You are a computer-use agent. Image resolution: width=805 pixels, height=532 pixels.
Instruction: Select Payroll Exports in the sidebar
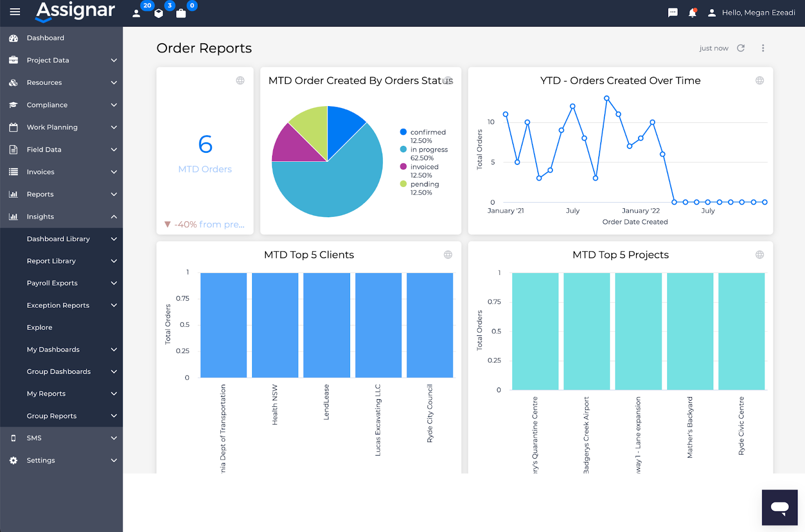click(x=52, y=283)
